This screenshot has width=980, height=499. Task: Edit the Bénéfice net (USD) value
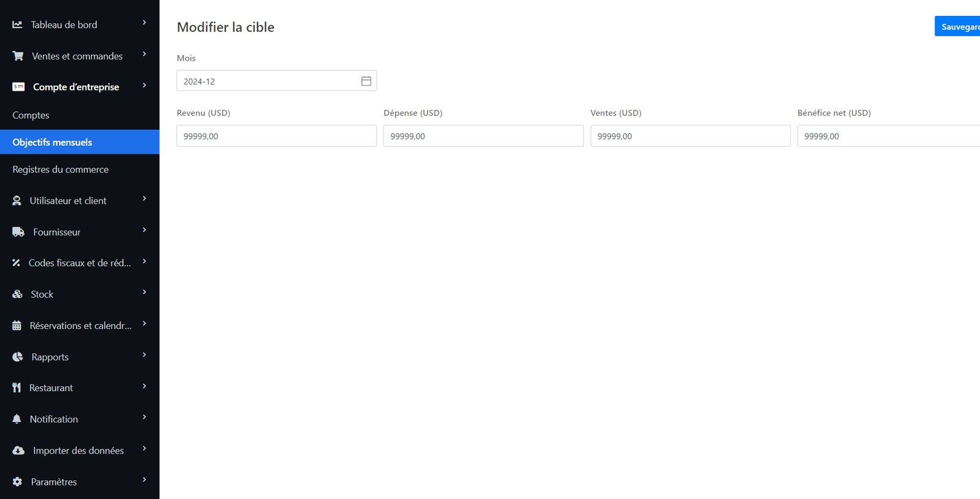pyautogui.click(x=888, y=136)
